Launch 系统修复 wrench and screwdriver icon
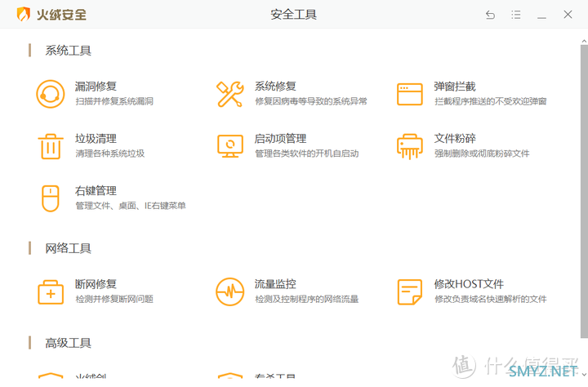This screenshot has width=588, height=387. tap(229, 94)
